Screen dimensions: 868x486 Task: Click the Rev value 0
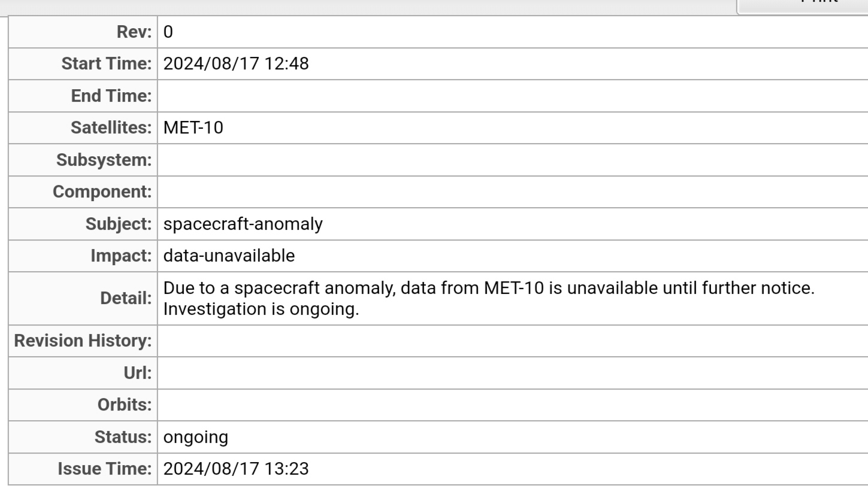click(x=168, y=32)
